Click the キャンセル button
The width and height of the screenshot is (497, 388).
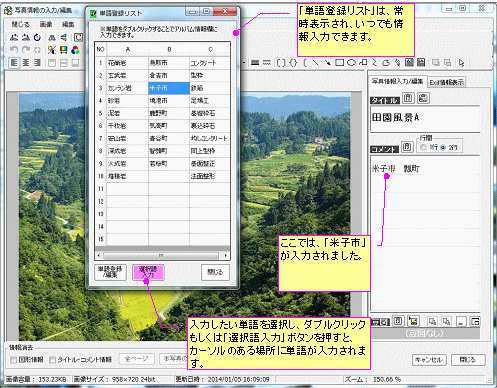429,360
